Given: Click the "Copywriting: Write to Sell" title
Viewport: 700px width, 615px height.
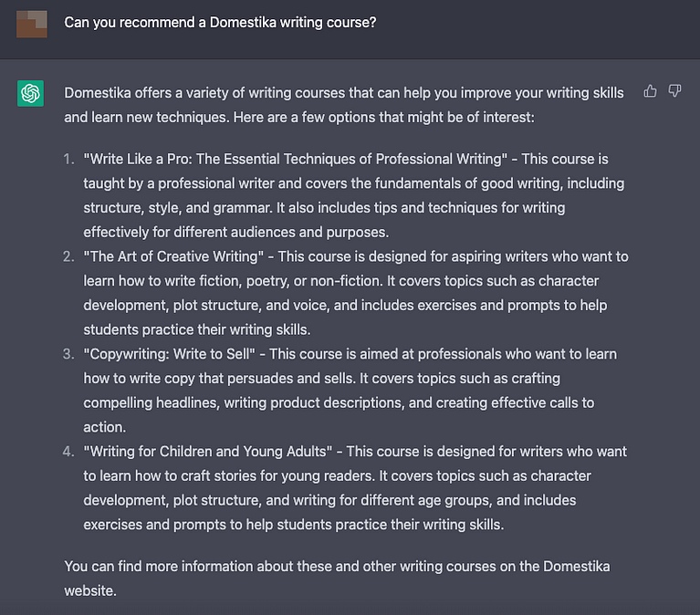Looking at the screenshot, I should [169, 354].
